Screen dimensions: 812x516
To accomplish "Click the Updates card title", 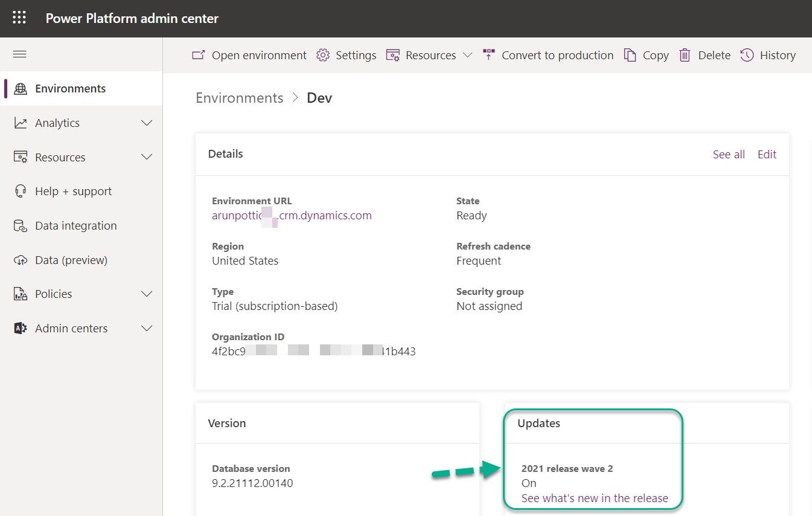I will (539, 424).
